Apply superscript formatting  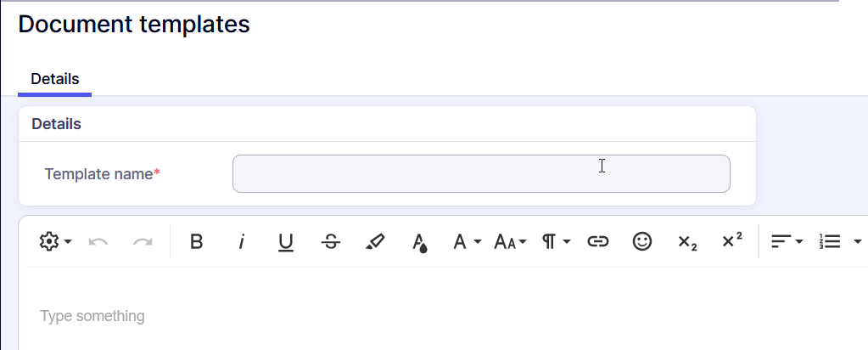click(732, 242)
